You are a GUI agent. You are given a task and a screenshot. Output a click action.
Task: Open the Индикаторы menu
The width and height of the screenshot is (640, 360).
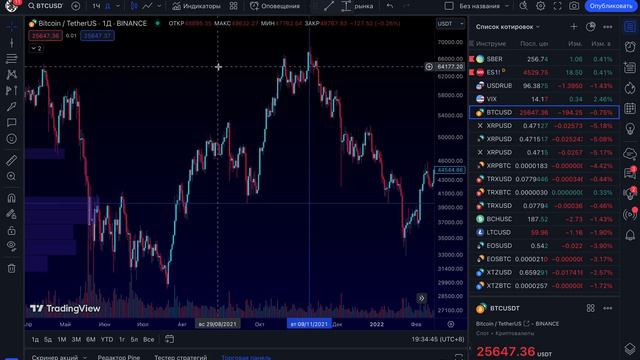[196, 6]
